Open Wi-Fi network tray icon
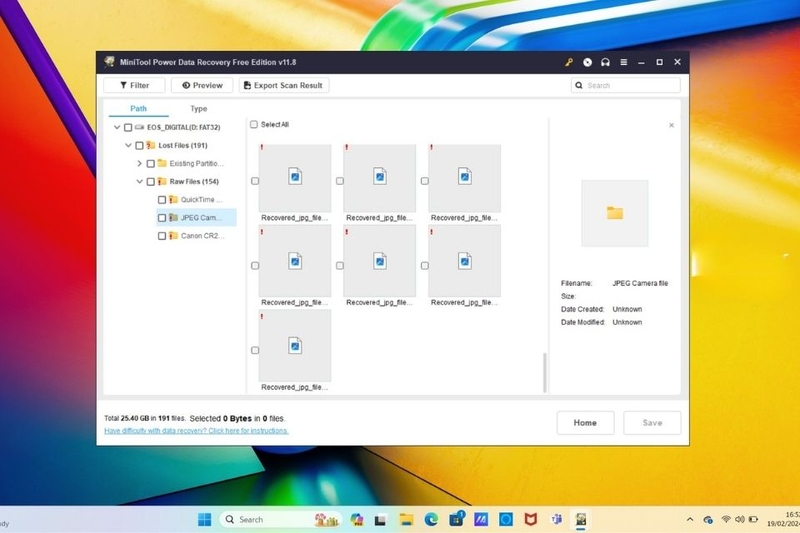The image size is (800, 533). pos(726,520)
